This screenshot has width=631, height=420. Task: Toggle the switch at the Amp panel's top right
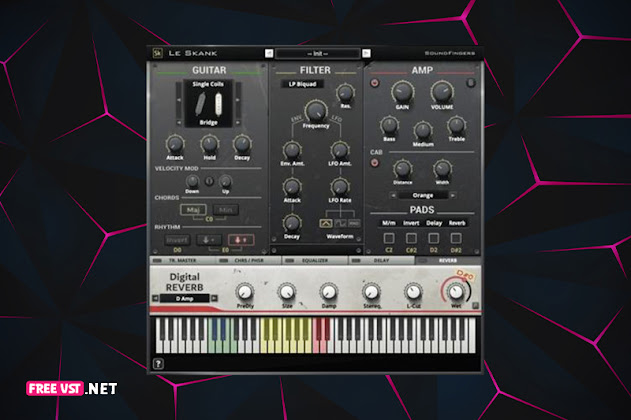pos(470,83)
